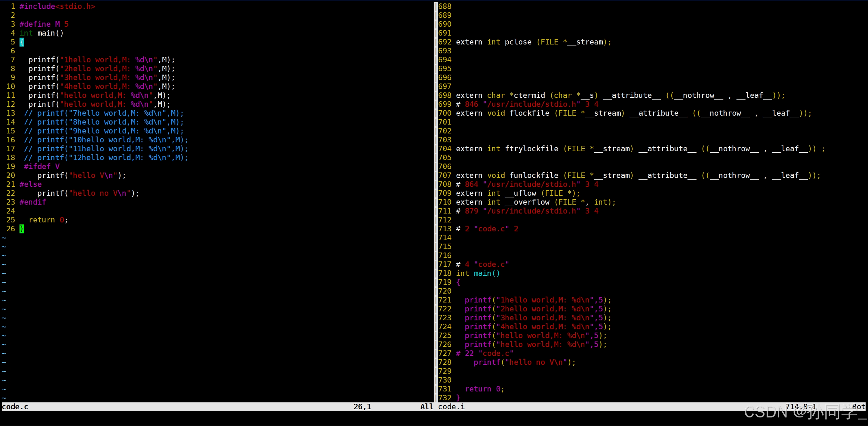Click the code.i status bar label

tap(451, 406)
